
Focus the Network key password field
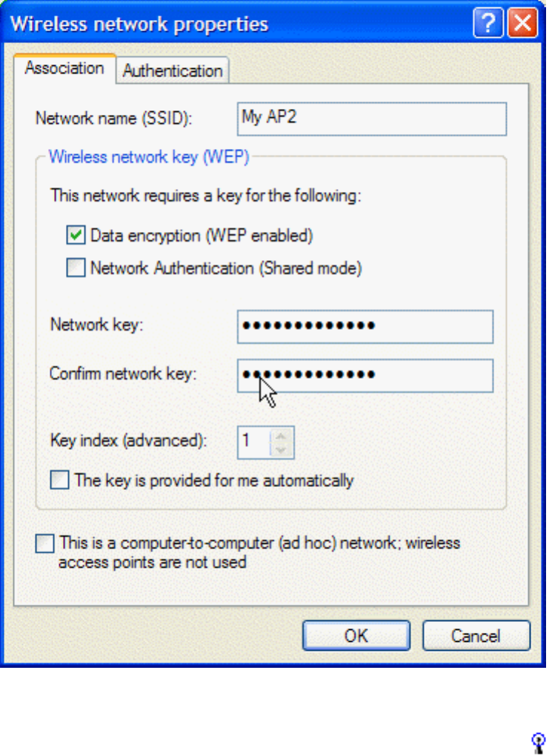[365, 327]
